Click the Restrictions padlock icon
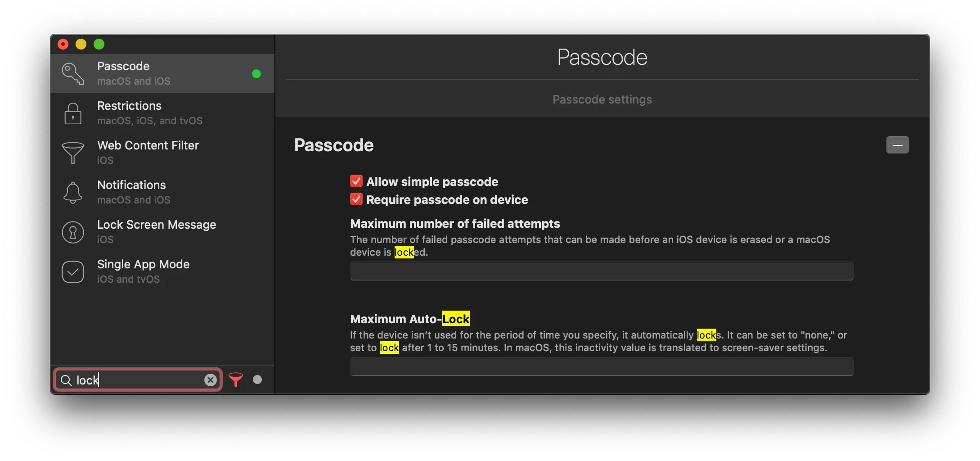This screenshot has width=980, height=461. click(x=73, y=113)
